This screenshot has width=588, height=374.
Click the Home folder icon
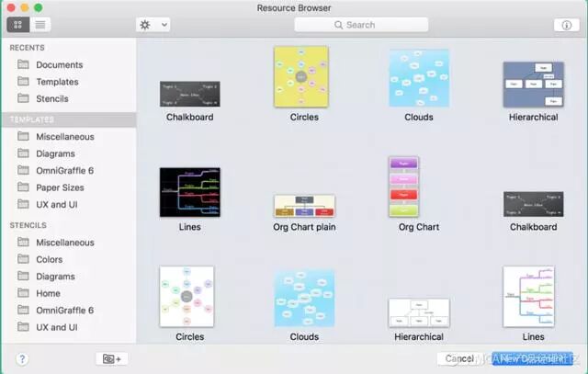23,292
